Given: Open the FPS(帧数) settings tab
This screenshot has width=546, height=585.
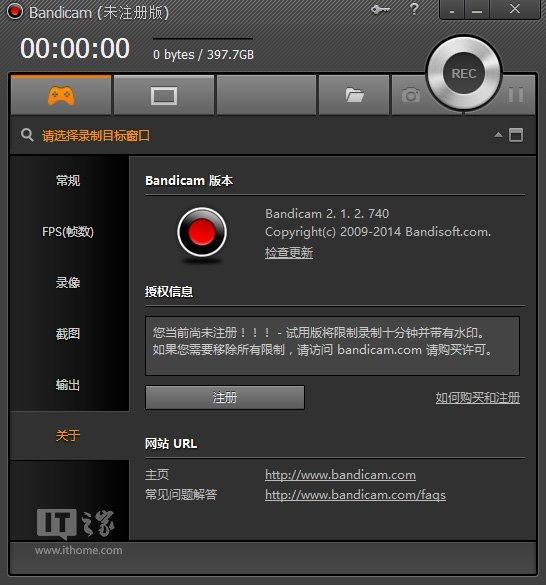Looking at the screenshot, I should (x=68, y=232).
